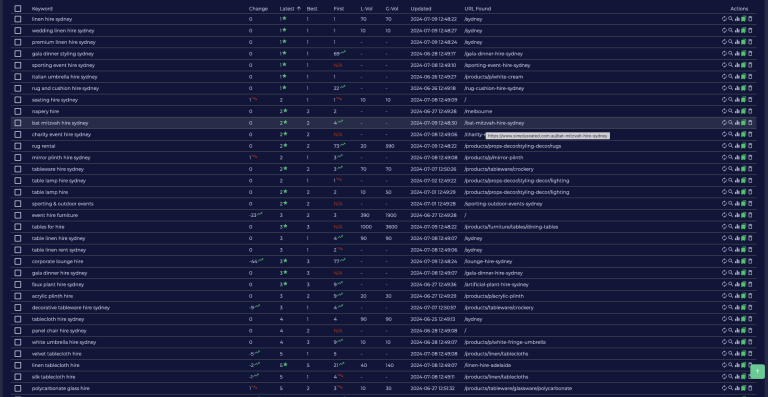Viewport: 768px width, 397px height.
Task: Sort by the Change column header
Action: coord(258,8)
